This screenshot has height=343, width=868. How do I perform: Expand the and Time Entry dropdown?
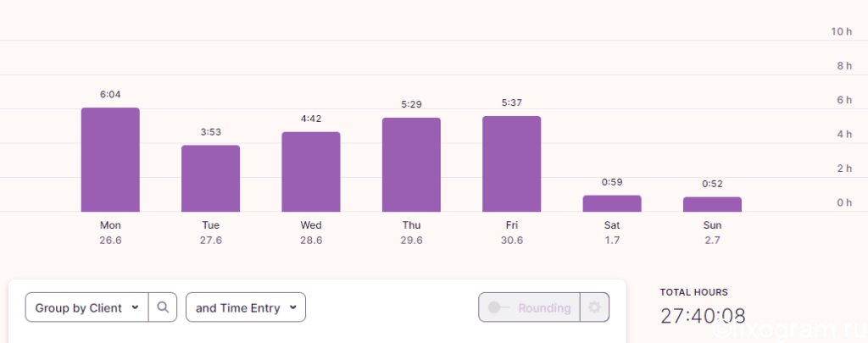[246, 307]
